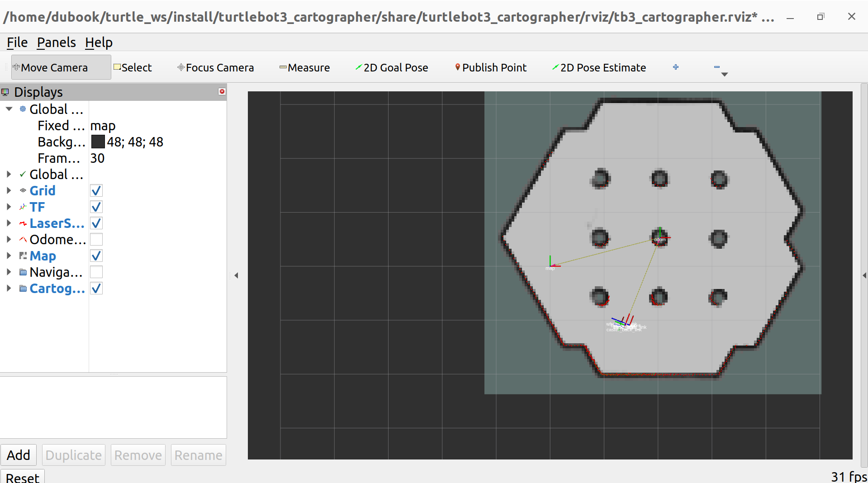Click the Navigation folder icon
Viewport: 868px width, 483px height.
23,272
